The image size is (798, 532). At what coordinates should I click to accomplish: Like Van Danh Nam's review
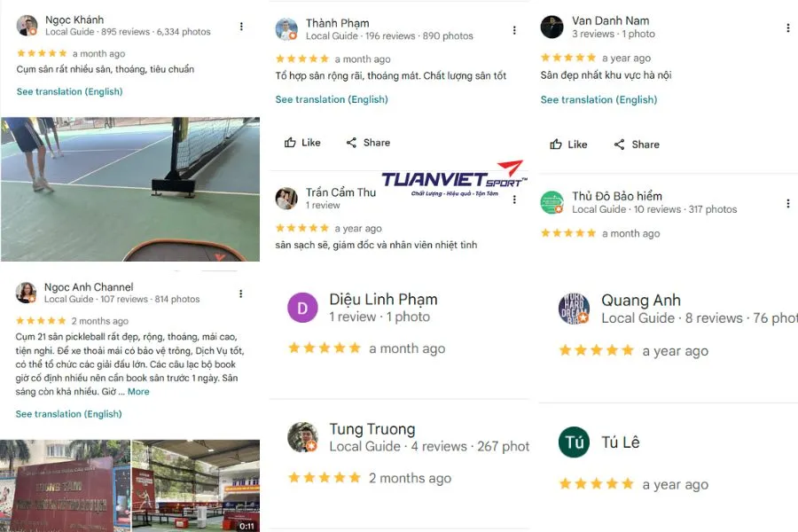568,145
